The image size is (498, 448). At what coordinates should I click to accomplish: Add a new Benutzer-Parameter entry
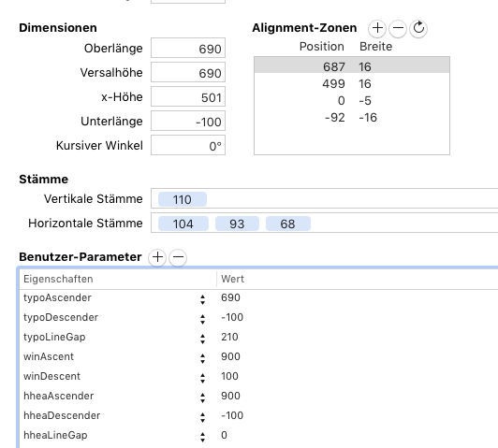157,257
